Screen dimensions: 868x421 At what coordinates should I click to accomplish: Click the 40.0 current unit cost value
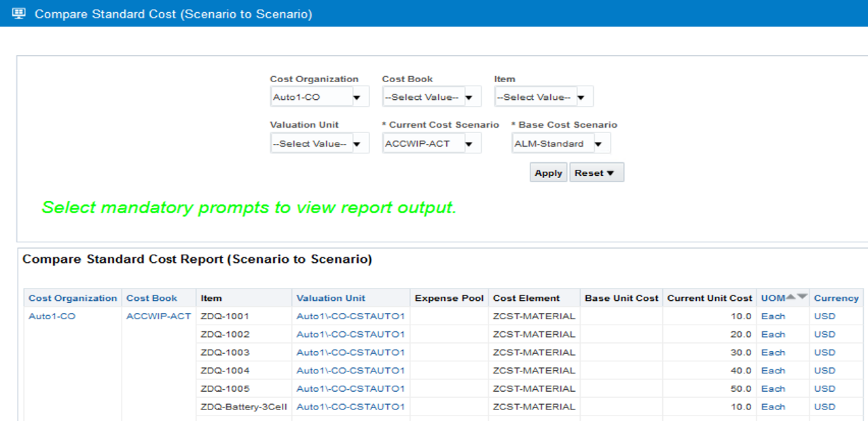click(741, 371)
